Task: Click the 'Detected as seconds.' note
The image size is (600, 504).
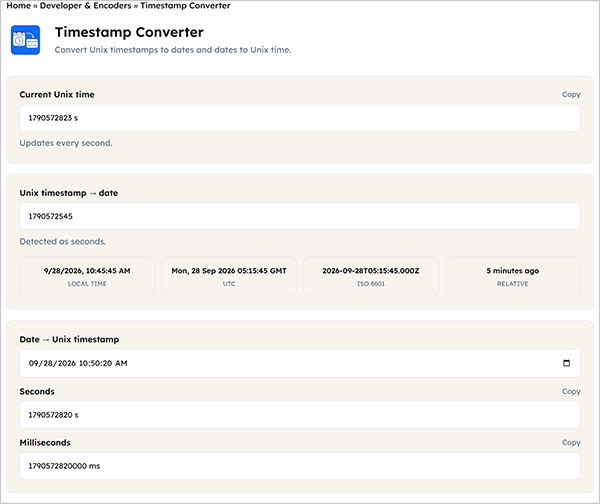Action: click(x=63, y=241)
